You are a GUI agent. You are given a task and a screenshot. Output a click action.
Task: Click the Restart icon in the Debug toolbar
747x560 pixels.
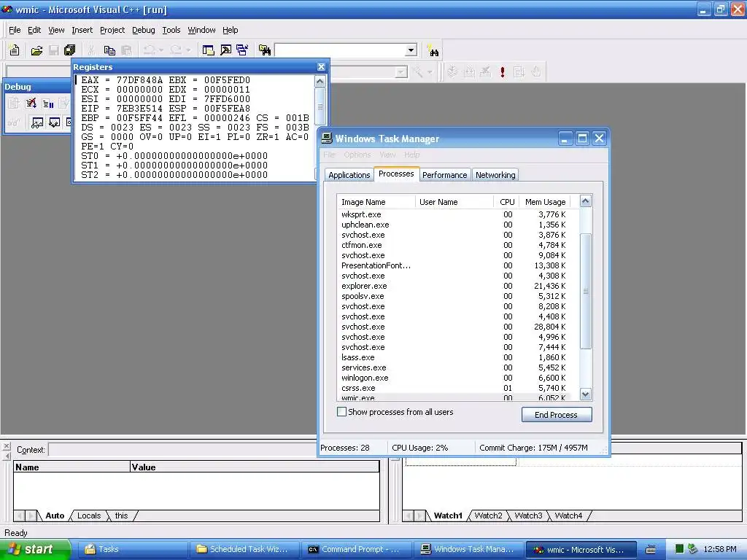click(x=13, y=104)
